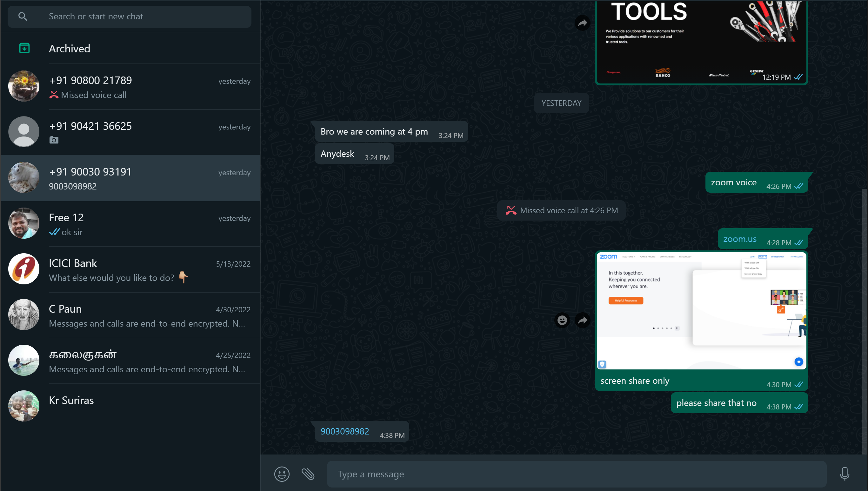This screenshot has width=868, height=491.
Task: Open the zoom.us link
Action: point(739,239)
